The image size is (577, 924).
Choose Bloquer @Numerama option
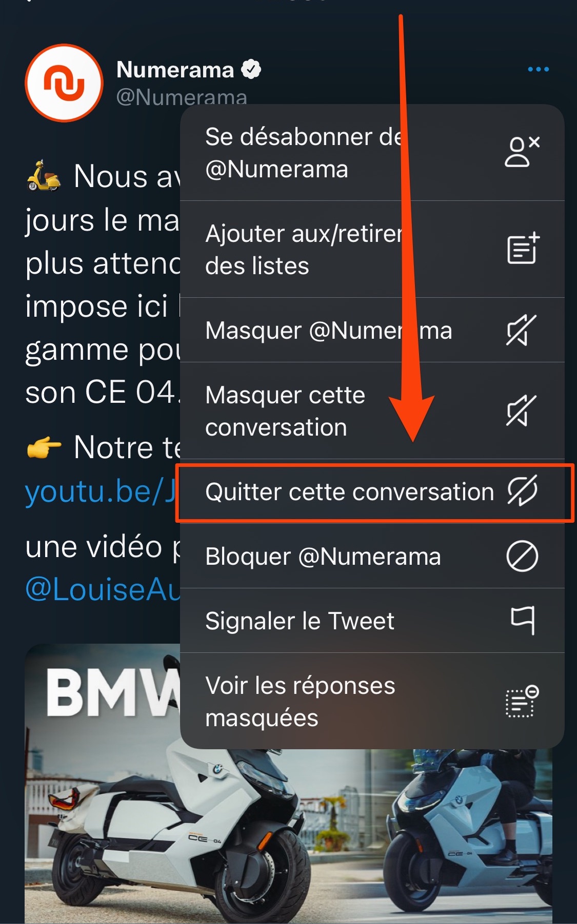tap(372, 556)
